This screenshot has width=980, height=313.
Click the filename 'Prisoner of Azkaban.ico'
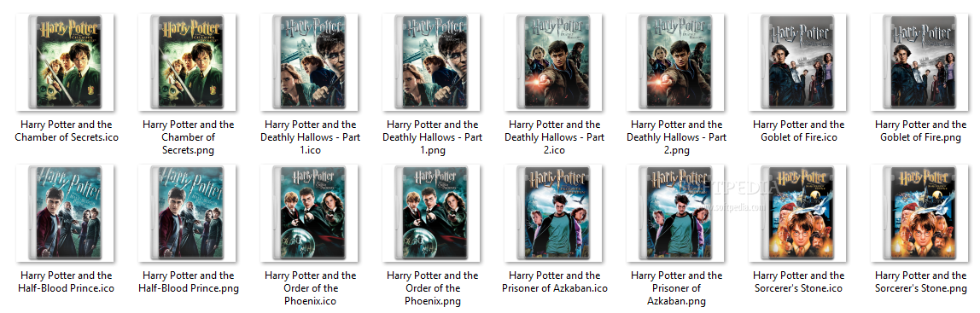click(555, 281)
